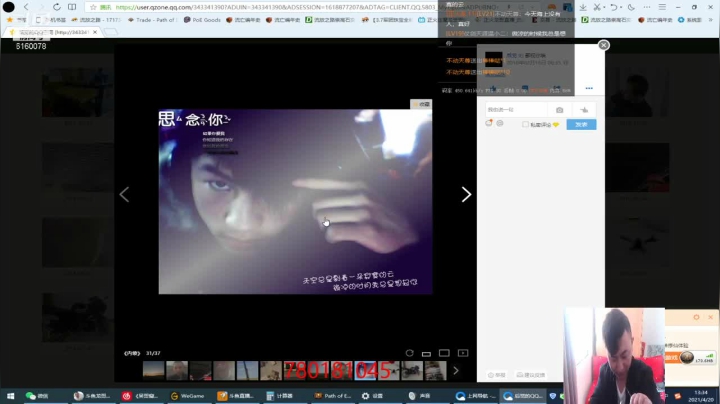Switch to the small viewer size icon
Viewport: 720px width, 404px height.
(426, 354)
